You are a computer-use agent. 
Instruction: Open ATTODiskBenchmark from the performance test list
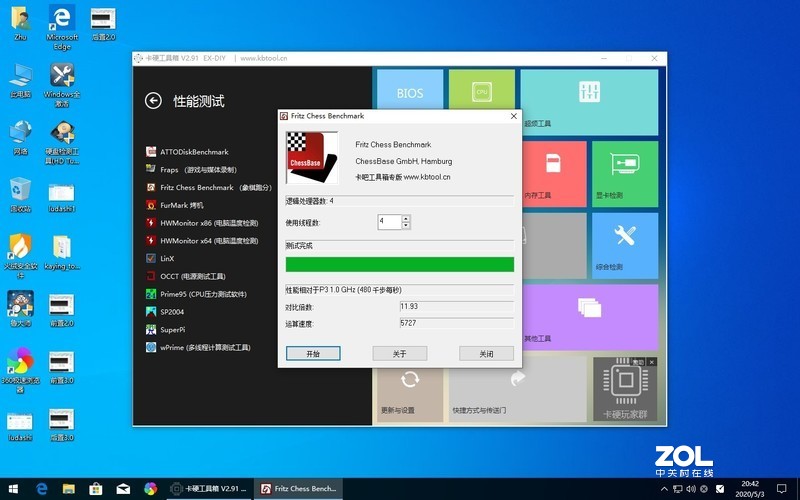point(187,152)
